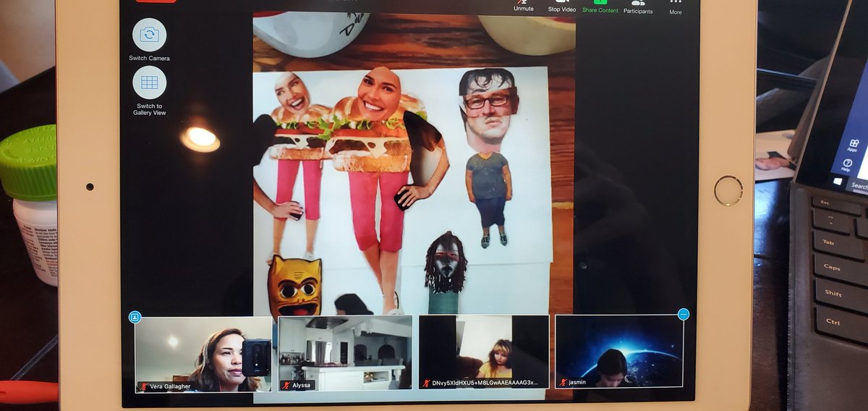Click the Help icon on the laptop screen

click(x=847, y=164)
